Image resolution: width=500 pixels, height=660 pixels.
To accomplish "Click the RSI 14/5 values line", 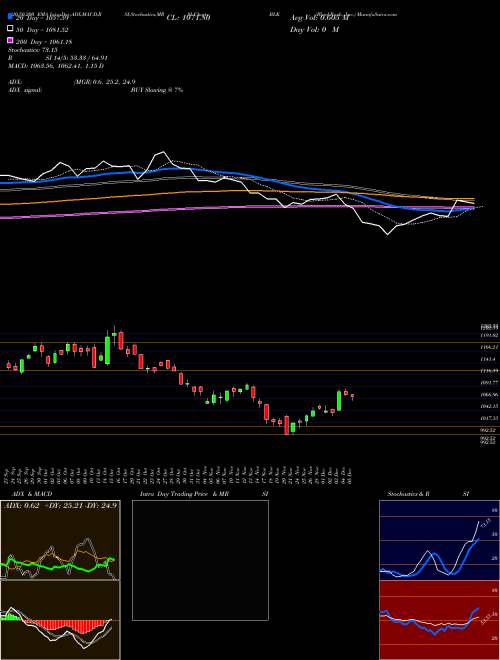I will pyautogui.click(x=58, y=58).
